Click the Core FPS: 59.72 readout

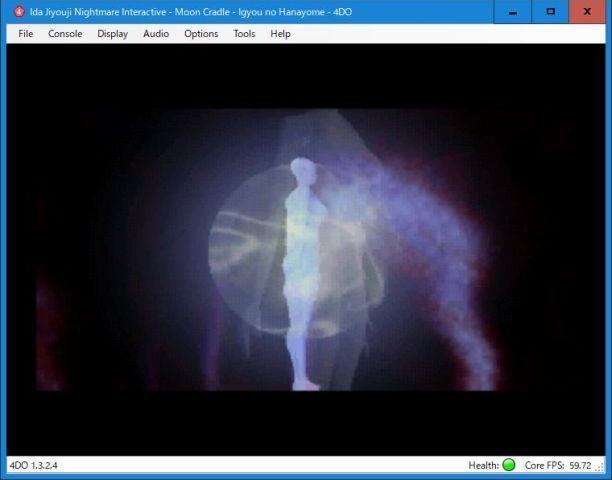558,466
